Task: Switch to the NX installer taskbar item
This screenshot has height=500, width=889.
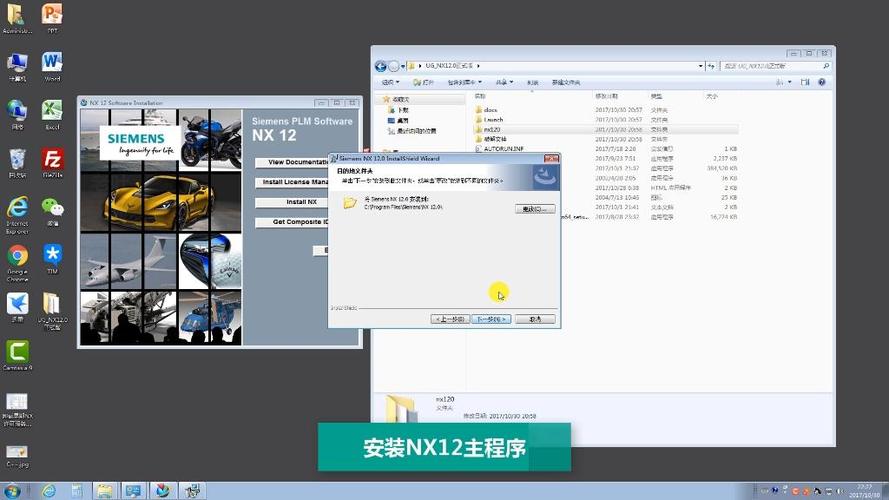Action: pos(192,491)
